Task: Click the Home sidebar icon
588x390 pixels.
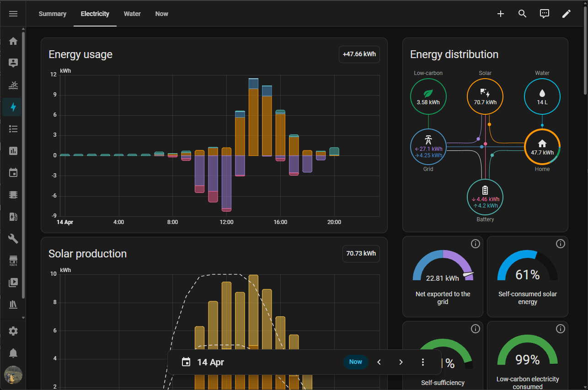Action: pyautogui.click(x=13, y=41)
